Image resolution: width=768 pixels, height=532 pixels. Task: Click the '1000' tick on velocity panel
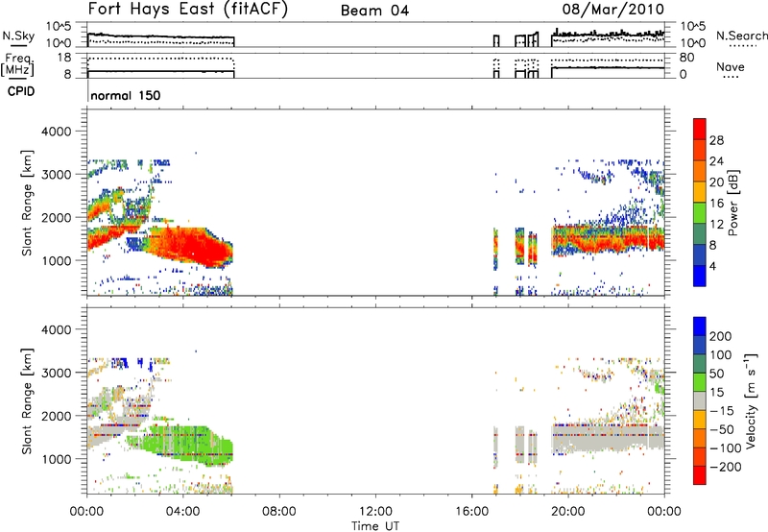click(56, 459)
